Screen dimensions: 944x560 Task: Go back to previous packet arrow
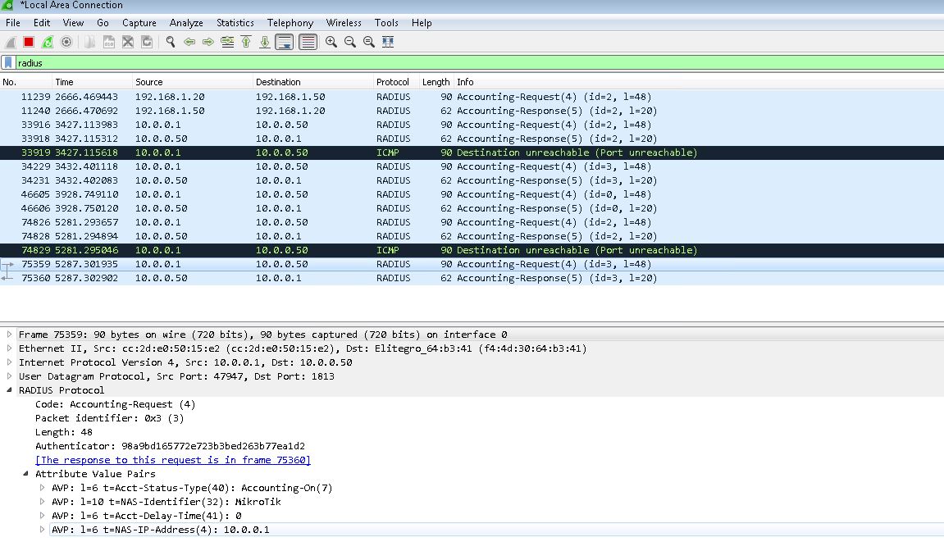189,42
